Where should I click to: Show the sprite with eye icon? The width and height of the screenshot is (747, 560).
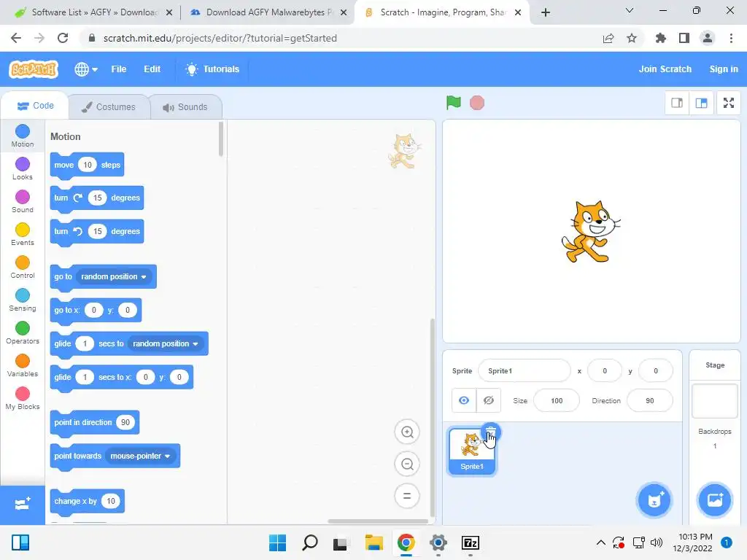click(463, 400)
